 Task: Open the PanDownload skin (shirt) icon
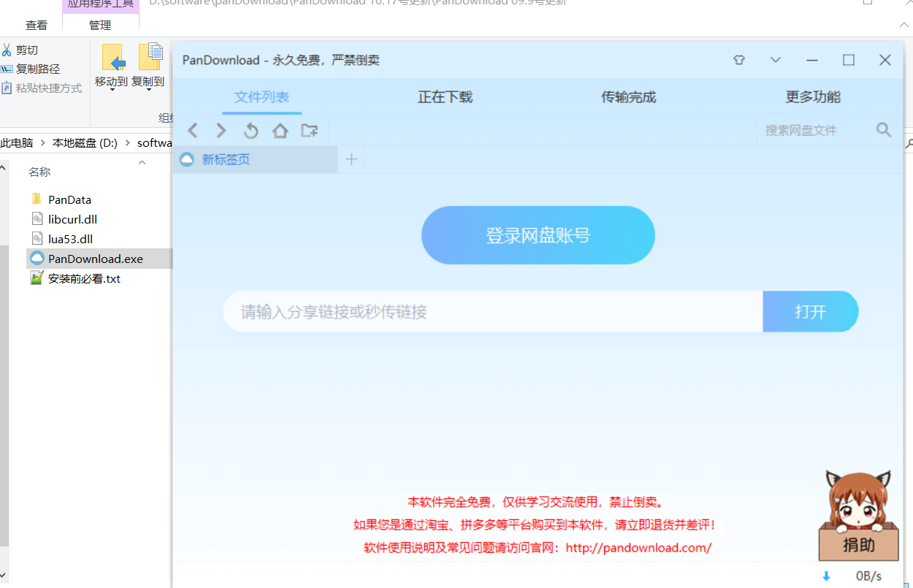(x=739, y=60)
